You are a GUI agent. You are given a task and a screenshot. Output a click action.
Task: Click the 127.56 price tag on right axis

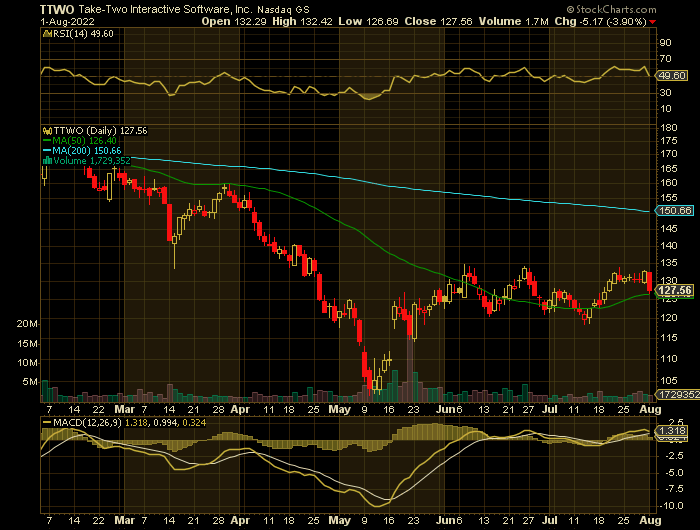(675, 291)
